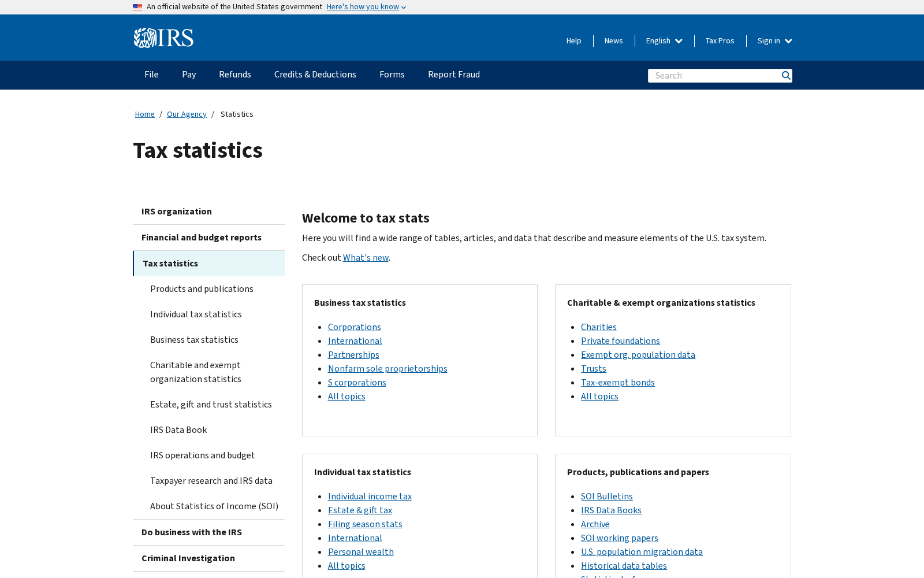Click the IRS logo
924x578 pixels.
point(163,38)
